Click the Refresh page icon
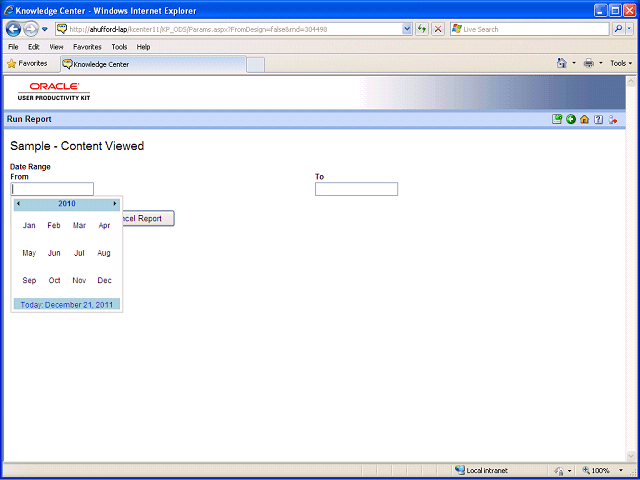 click(422, 29)
